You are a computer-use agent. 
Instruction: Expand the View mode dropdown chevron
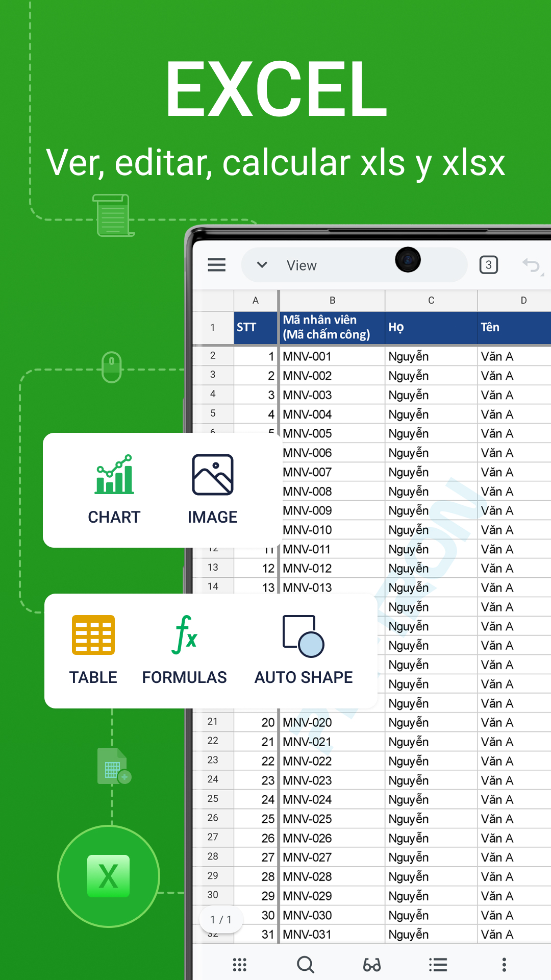pos(262,265)
